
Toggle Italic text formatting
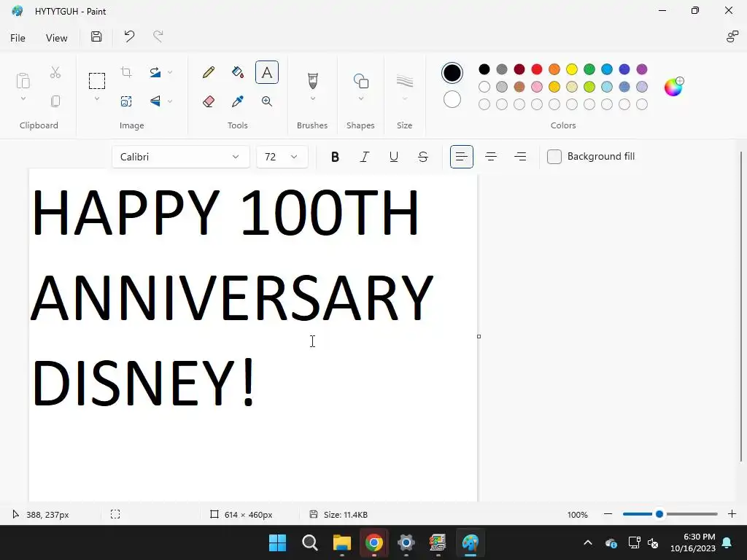point(365,157)
